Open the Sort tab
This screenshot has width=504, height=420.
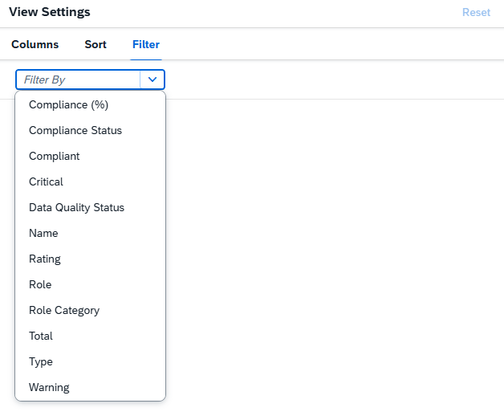pyautogui.click(x=96, y=44)
